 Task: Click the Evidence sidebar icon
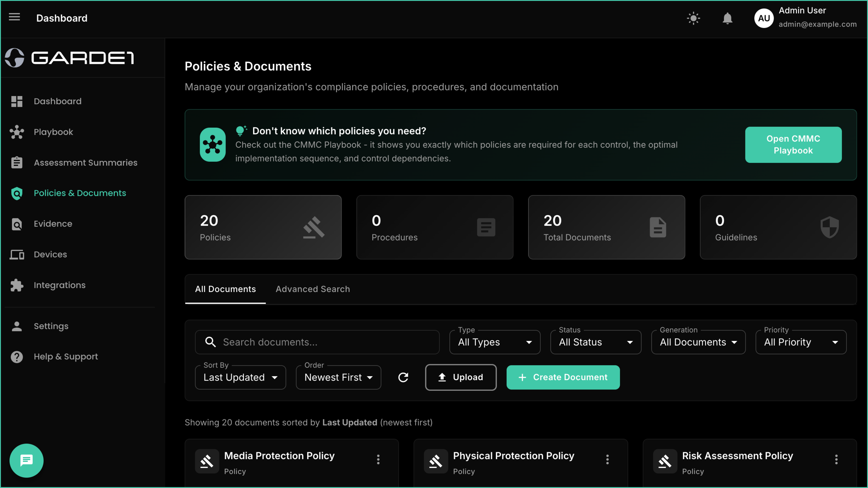[x=16, y=224]
